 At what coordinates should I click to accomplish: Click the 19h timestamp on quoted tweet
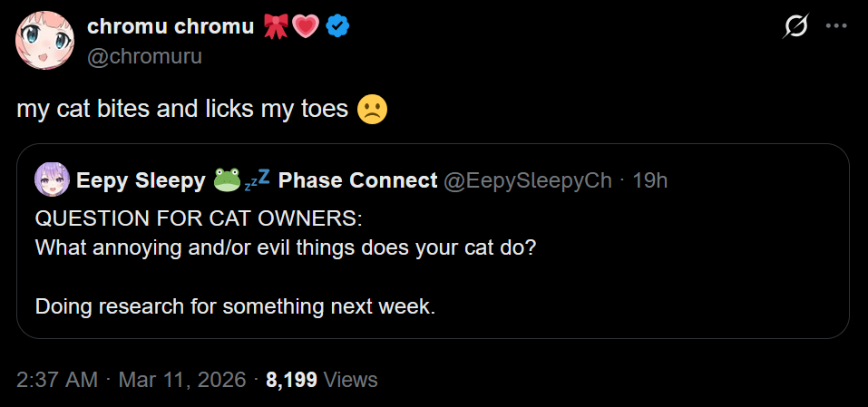(649, 180)
